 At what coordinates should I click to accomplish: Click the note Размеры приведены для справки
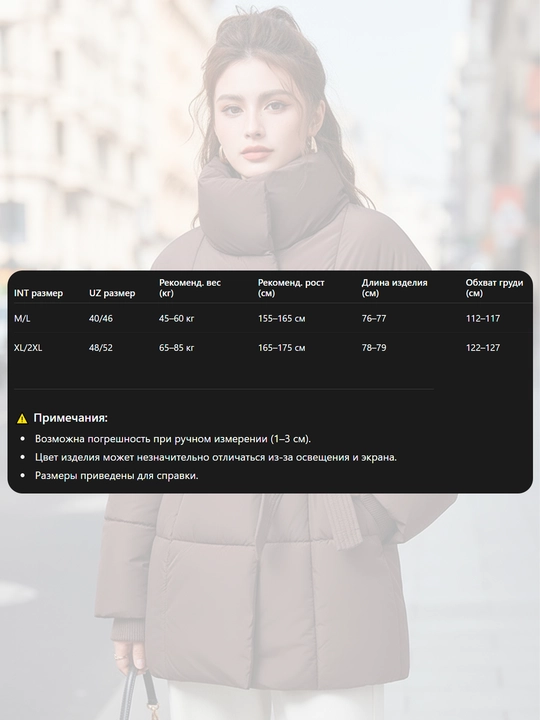pyautogui.click(x=117, y=476)
